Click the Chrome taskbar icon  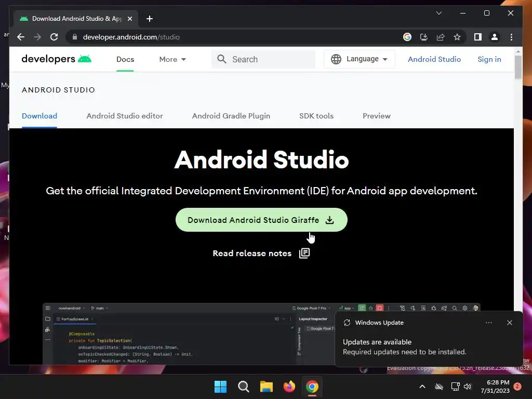click(312, 387)
